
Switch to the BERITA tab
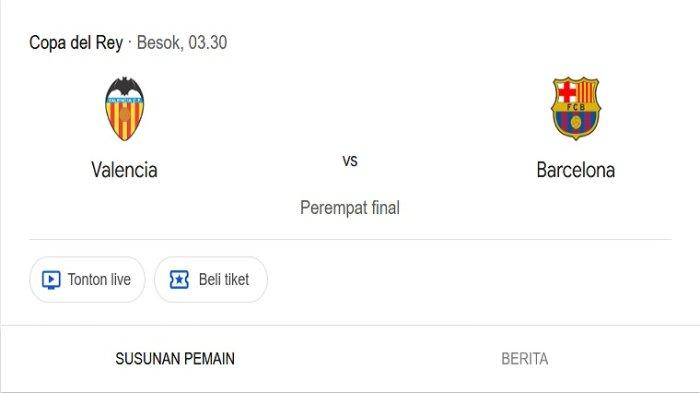(x=525, y=359)
